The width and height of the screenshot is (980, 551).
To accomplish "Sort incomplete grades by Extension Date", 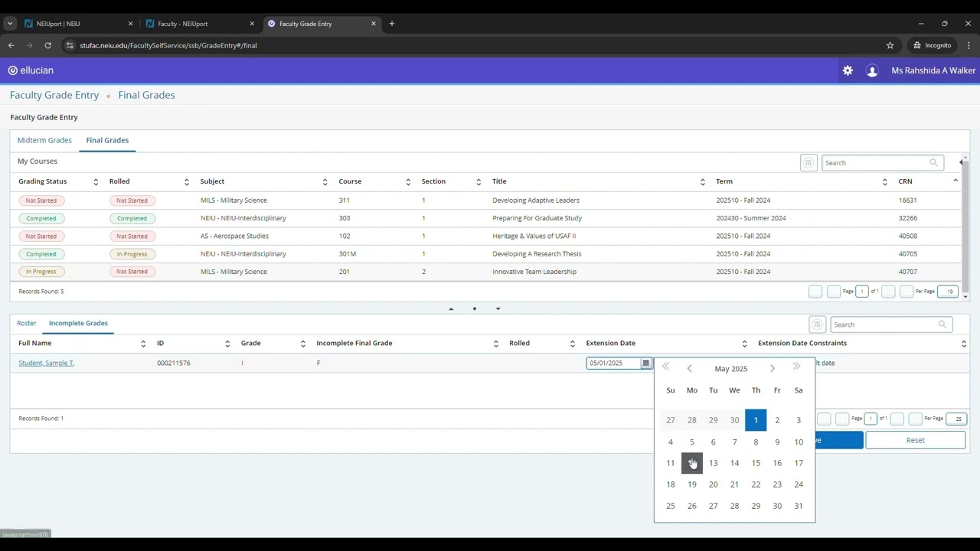I will 744,344.
